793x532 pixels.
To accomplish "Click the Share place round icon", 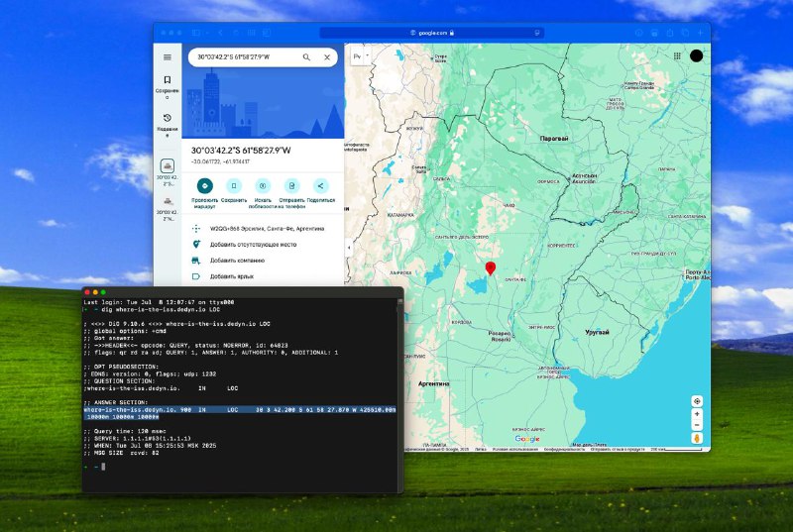I will [320, 186].
